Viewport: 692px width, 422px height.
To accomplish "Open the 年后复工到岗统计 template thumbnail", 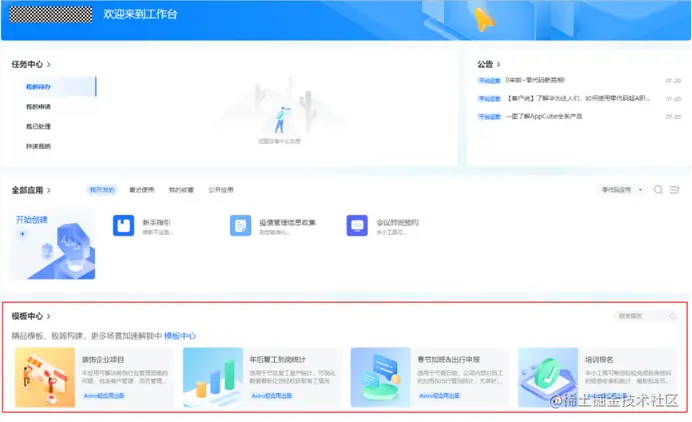I will [213, 377].
